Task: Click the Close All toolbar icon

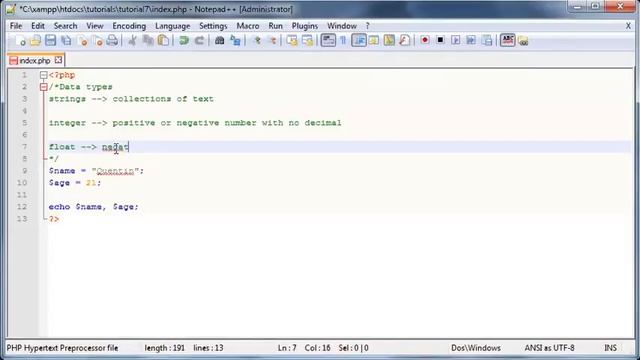Action: [98, 40]
